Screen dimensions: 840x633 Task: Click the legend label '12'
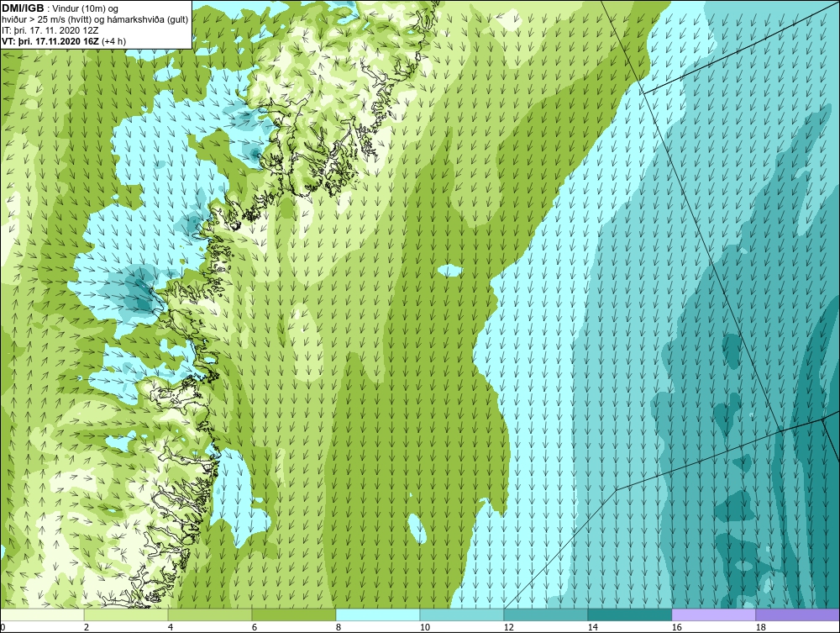click(508, 627)
